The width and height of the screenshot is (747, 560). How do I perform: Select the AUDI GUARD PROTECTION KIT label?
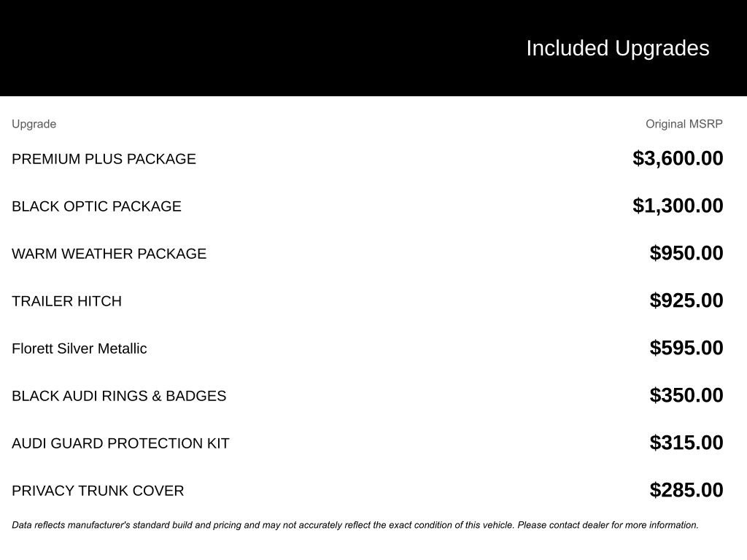click(x=120, y=443)
